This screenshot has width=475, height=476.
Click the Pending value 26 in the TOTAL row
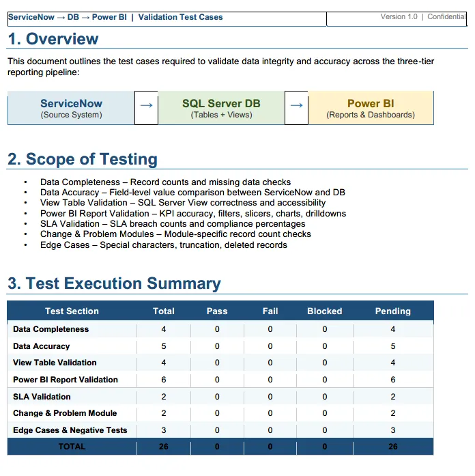point(393,447)
